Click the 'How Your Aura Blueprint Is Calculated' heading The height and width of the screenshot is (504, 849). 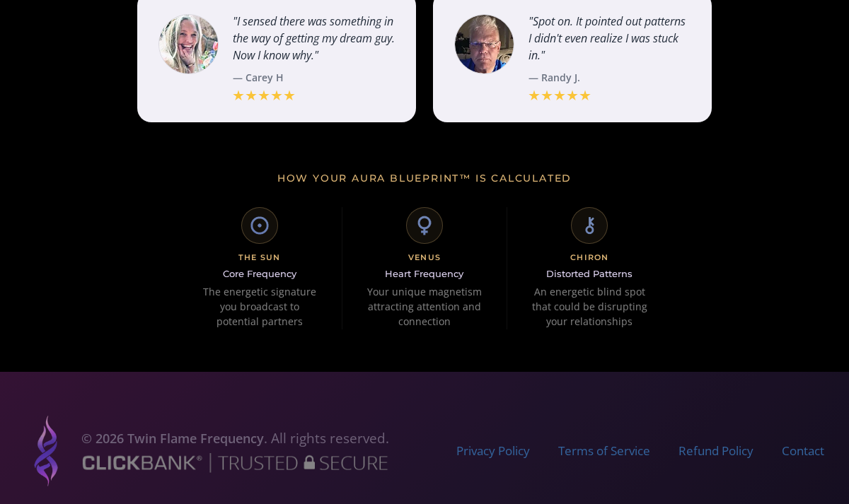coord(424,178)
